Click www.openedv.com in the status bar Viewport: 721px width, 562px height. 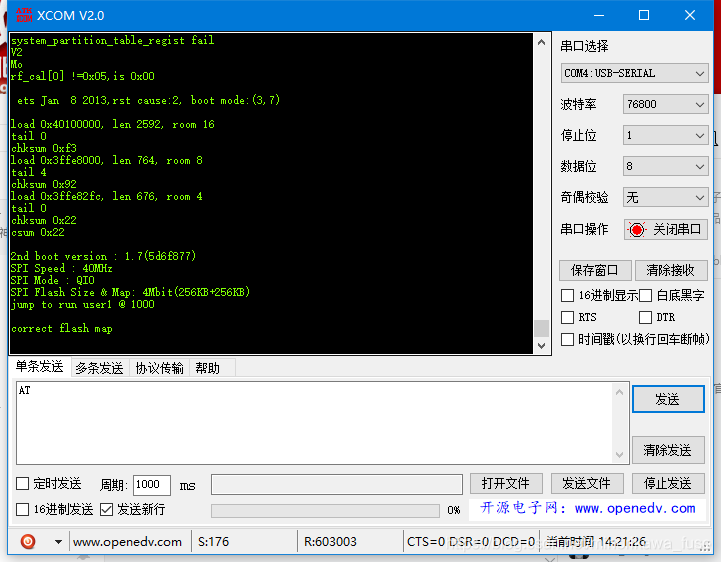tap(127, 542)
